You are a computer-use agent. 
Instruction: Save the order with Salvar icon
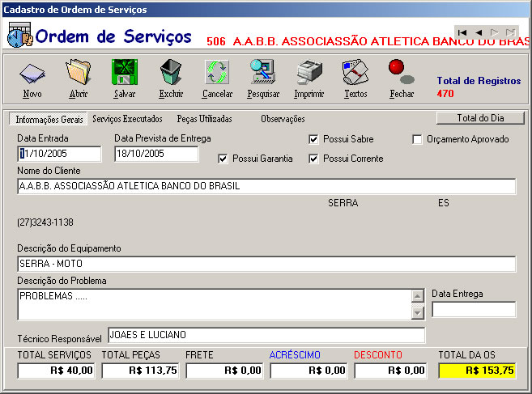(125, 72)
